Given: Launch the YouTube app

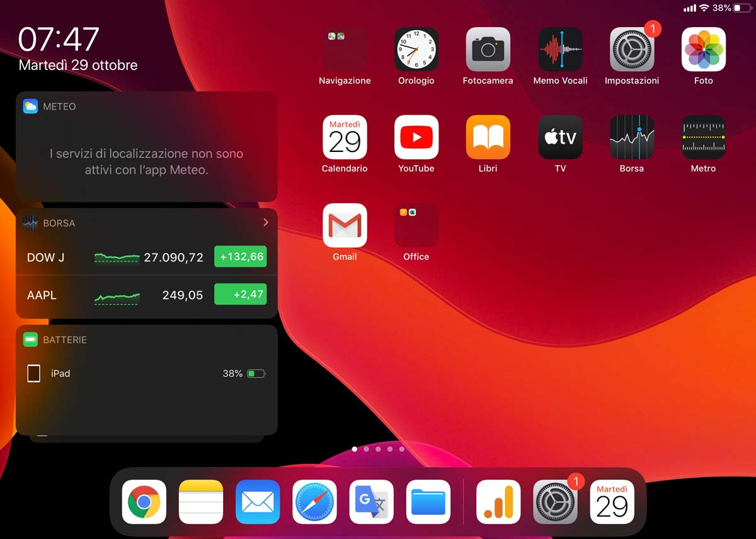Looking at the screenshot, I should (x=416, y=137).
